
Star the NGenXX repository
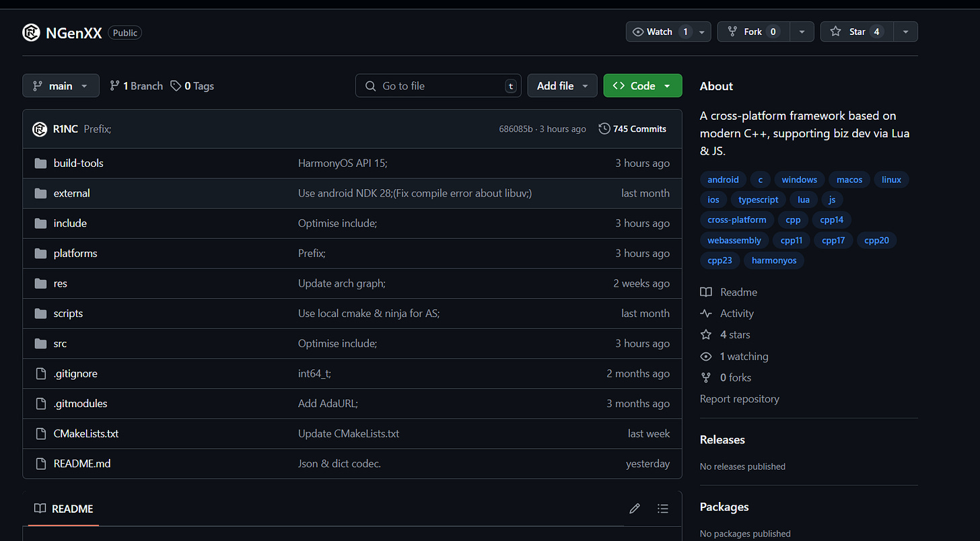[857, 32]
